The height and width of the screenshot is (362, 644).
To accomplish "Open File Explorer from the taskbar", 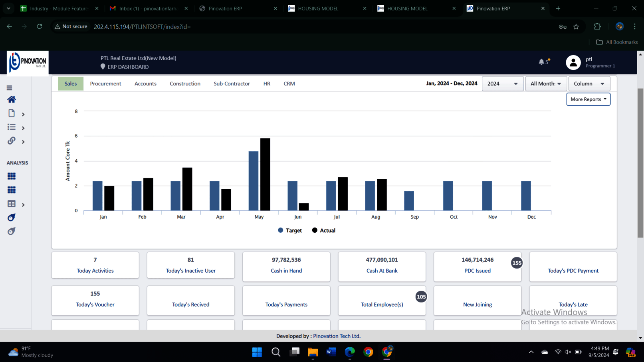I will click(x=313, y=352).
